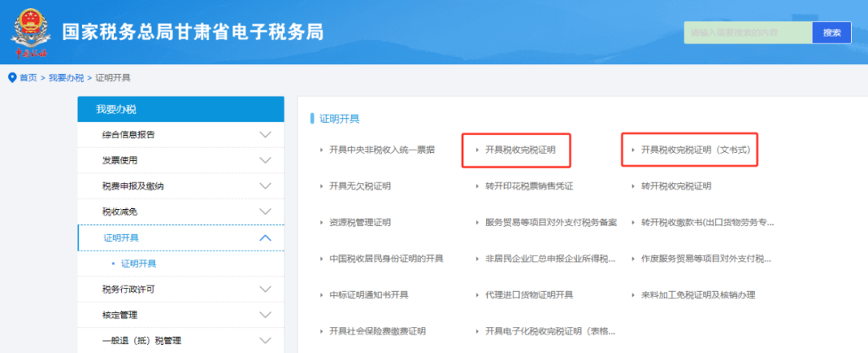Expand the 税费申报及缴纳 chevron
Image resolution: width=868 pixels, height=353 pixels.
click(x=265, y=187)
